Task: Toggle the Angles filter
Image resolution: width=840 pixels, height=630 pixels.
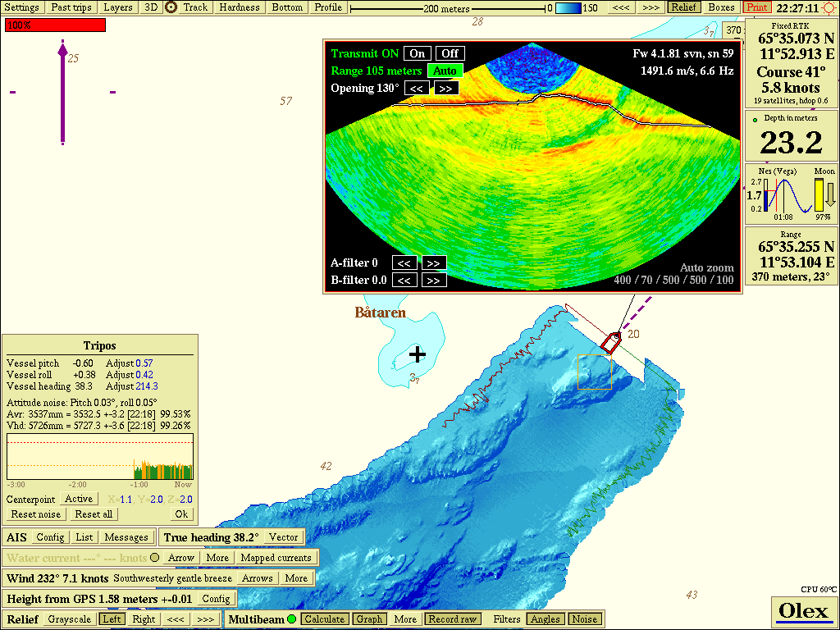Action: tap(545, 619)
